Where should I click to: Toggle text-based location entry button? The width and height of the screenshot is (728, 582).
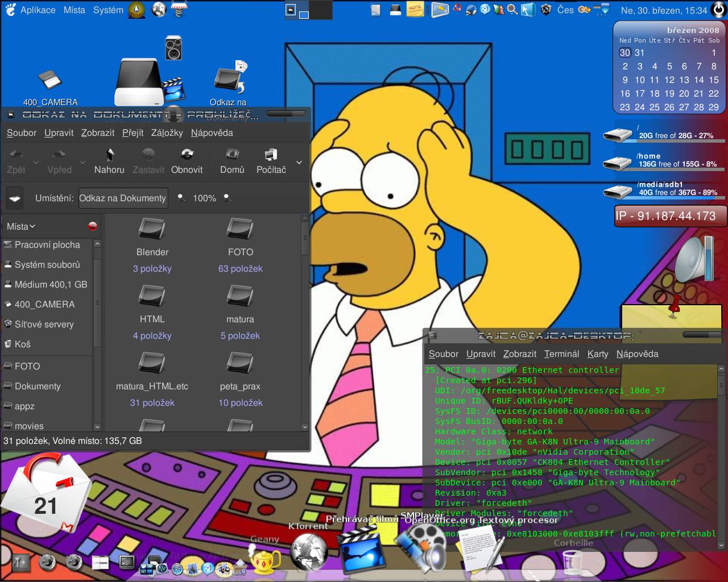(x=15, y=198)
